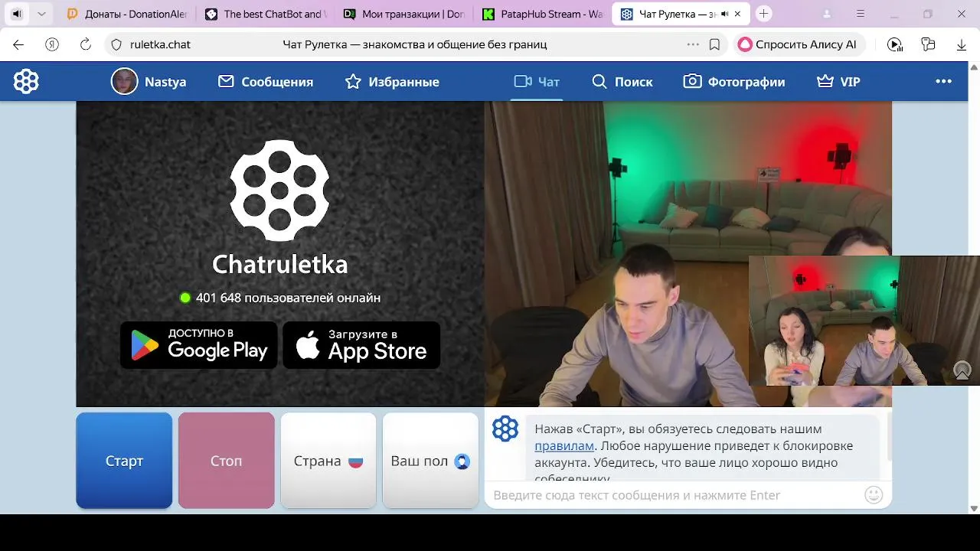The height and width of the screenshot is (551, 980).
Task: Open the browser downloads icon
Action: point(962,44)
